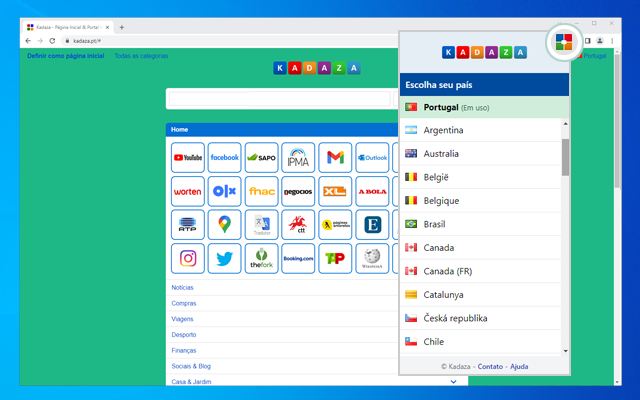
Task: Open Todas as categorias link
Action: coord(141,56)
